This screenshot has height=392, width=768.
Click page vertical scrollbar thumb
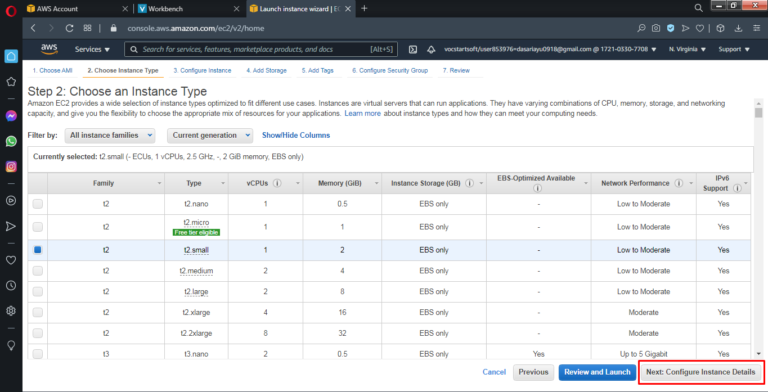pyautogui.click(x=759, y=113)
